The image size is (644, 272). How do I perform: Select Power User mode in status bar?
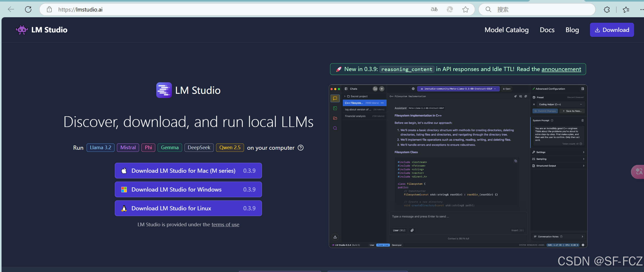click(383, 245)
